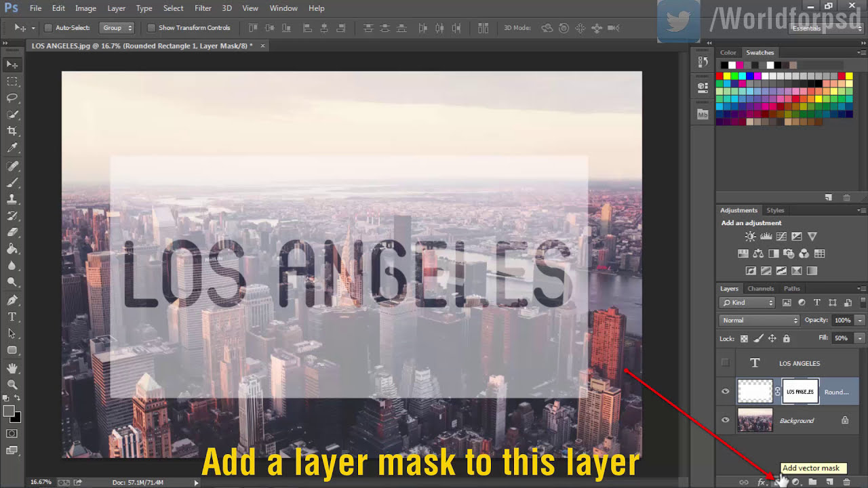Open the Image menu
The image size is (868, 488).
(85, 8)
